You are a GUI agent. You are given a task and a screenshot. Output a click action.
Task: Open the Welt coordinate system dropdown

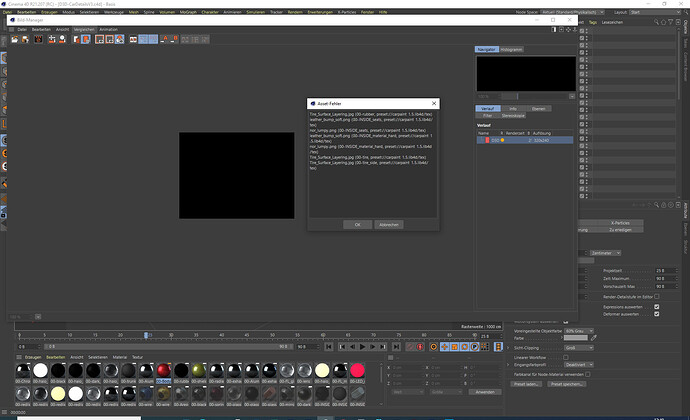(407, 392)
